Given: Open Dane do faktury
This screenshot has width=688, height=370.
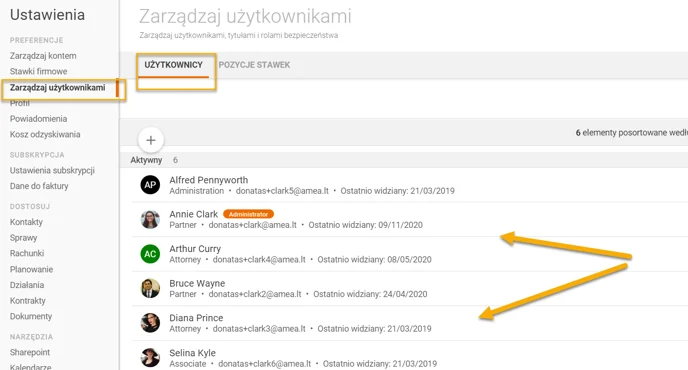Looking at the screenshot, I should click(x=39, y=186).
